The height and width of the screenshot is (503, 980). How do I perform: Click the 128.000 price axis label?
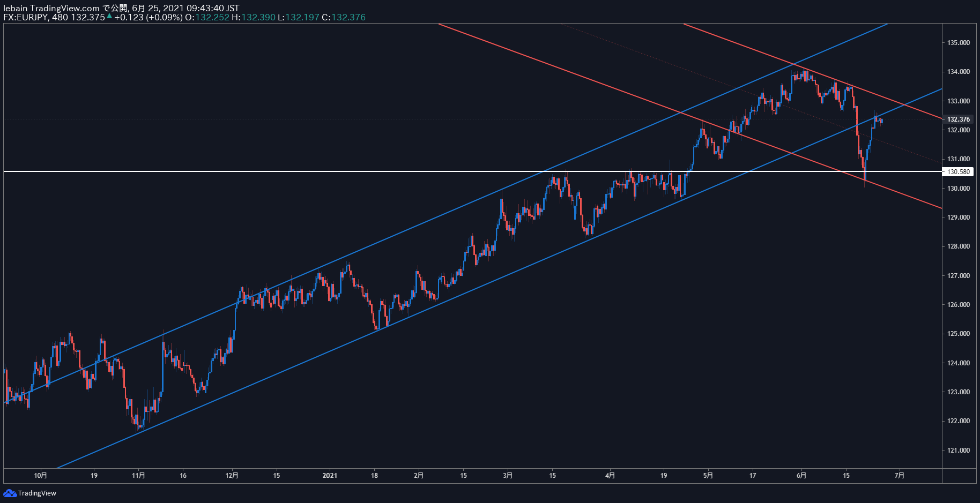958,246
